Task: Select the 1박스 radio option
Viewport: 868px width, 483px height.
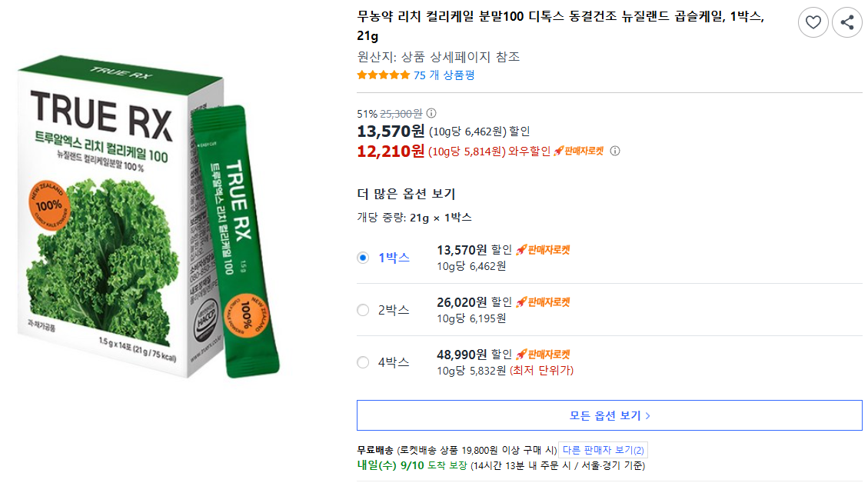Action: click(x=363, y=258)
